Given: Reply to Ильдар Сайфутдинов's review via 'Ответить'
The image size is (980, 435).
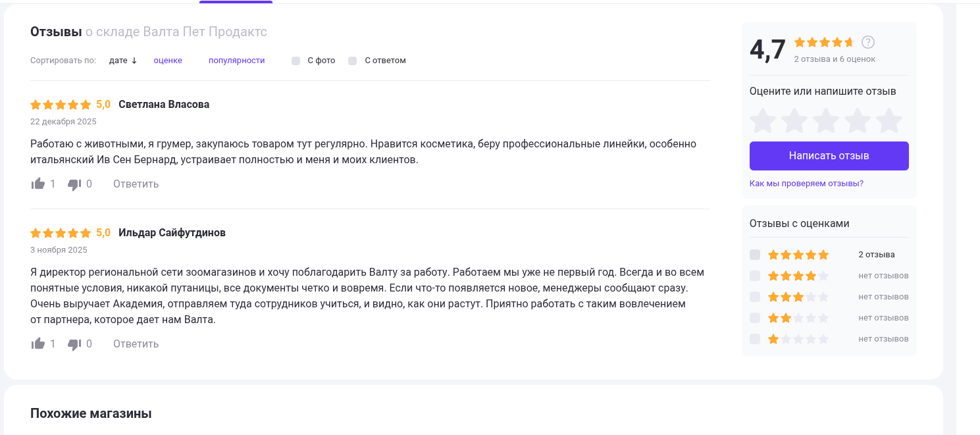Looking at the screenshot, I should point(136,344).
